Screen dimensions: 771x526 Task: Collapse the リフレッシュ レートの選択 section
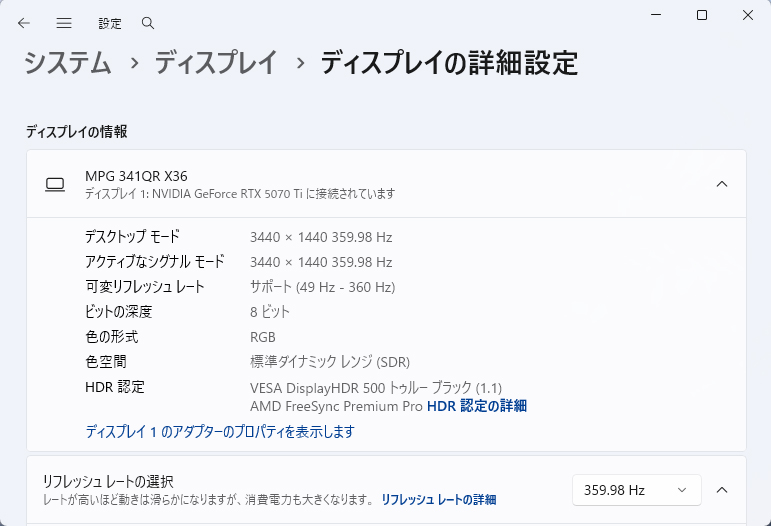click(x=722, y=490)
